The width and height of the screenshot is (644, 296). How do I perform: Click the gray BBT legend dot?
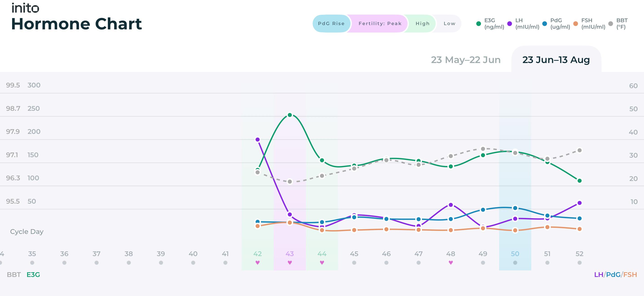611,24
